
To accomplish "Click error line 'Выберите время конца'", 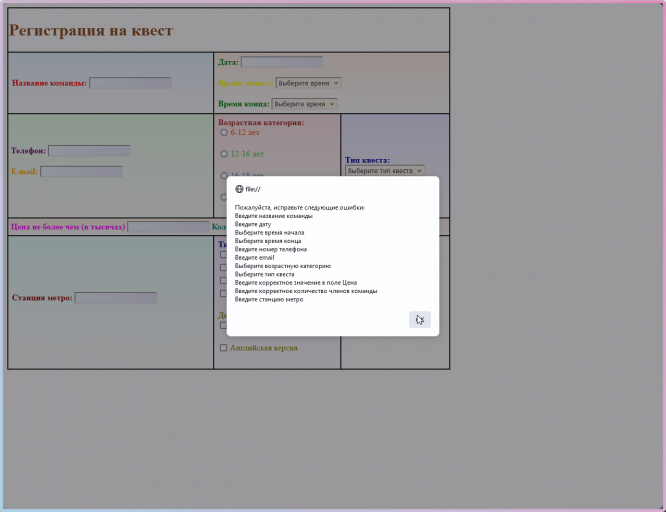I will (268, 241).
